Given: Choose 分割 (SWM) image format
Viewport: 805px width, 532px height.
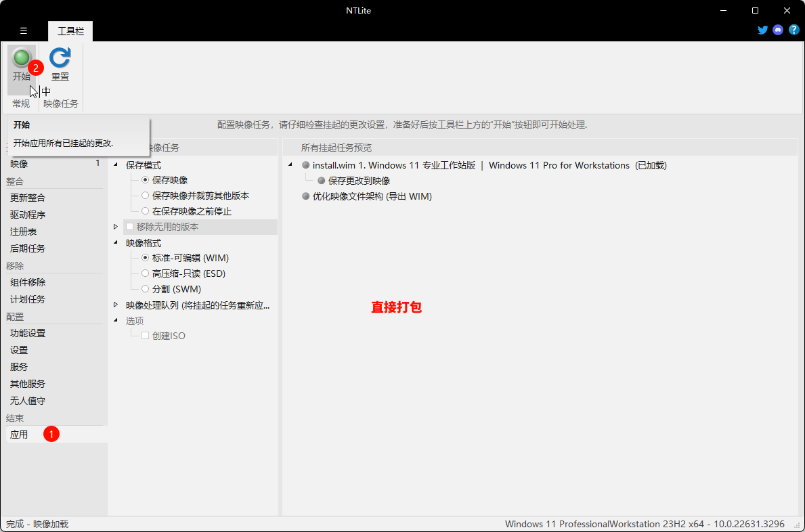Looking at the screenshot, I should coord(146,289).
